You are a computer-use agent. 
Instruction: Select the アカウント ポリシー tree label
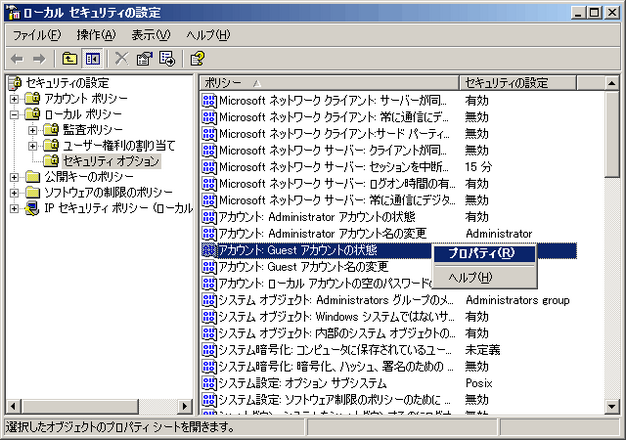[x=86, y=98]
